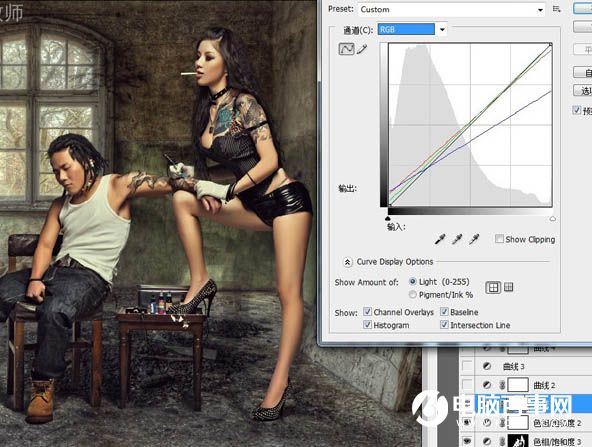Click the top-right curve control point
This screenshot has height=447, width=592.
(x=550, y=45)
